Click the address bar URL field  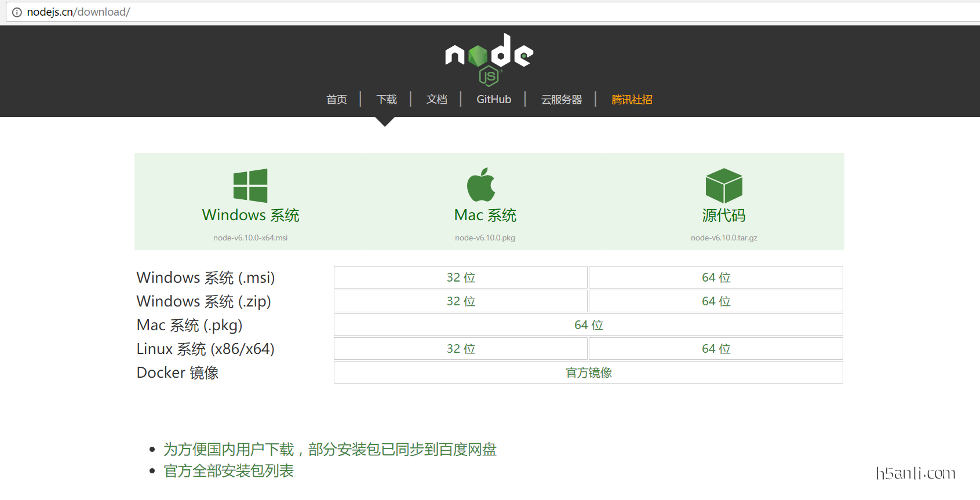pos(493,12)
